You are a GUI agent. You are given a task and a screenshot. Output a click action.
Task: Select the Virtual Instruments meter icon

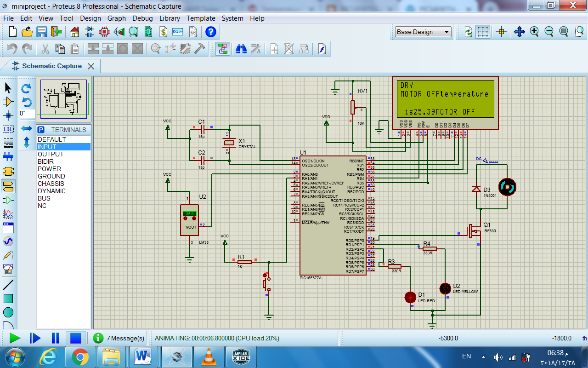pos(8,268)
